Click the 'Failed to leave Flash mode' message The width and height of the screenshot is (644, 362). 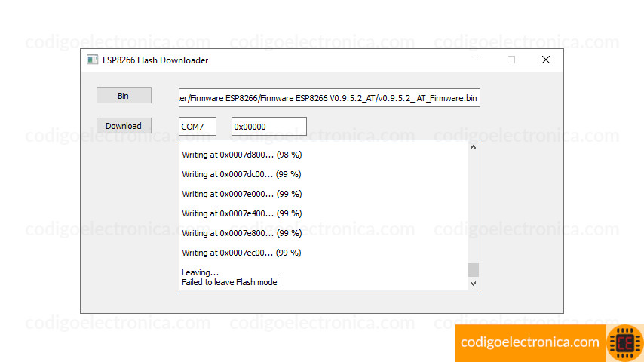tap(229, 282)
